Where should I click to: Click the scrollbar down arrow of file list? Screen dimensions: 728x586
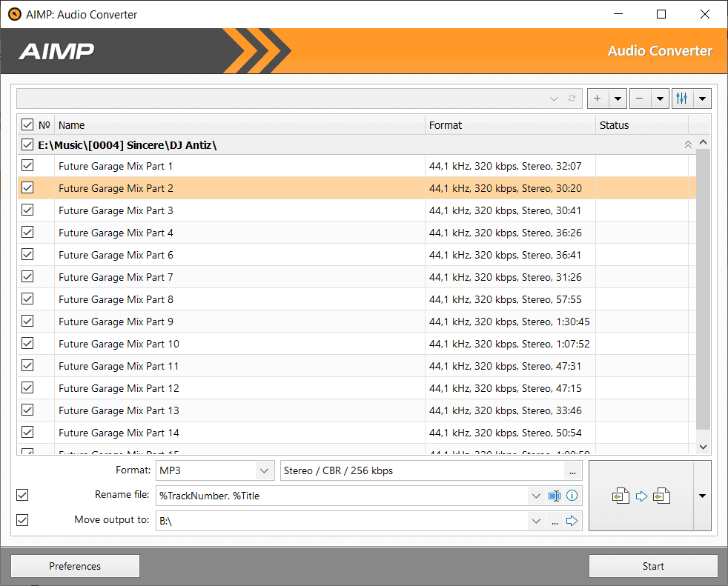[x=703, y=447]
